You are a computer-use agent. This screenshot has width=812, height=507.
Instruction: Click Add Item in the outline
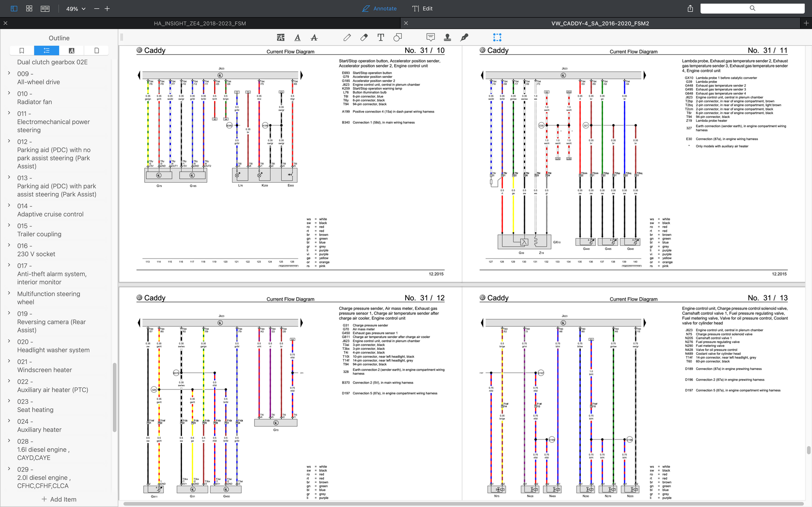59,499
